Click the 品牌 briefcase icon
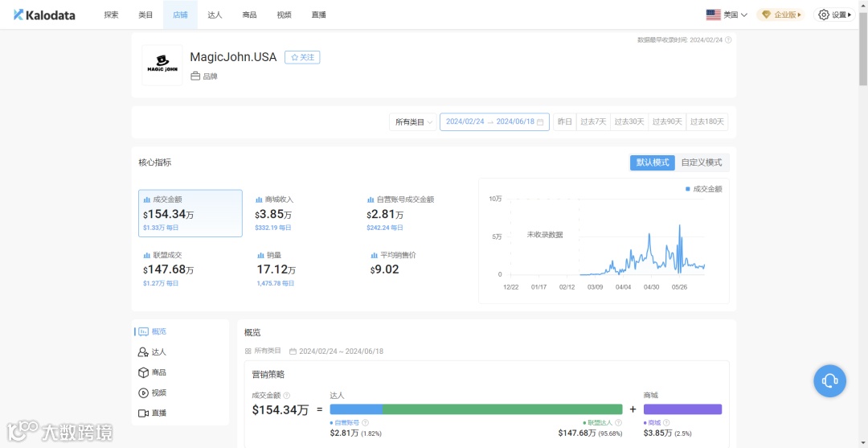 (x=194, y=76)
